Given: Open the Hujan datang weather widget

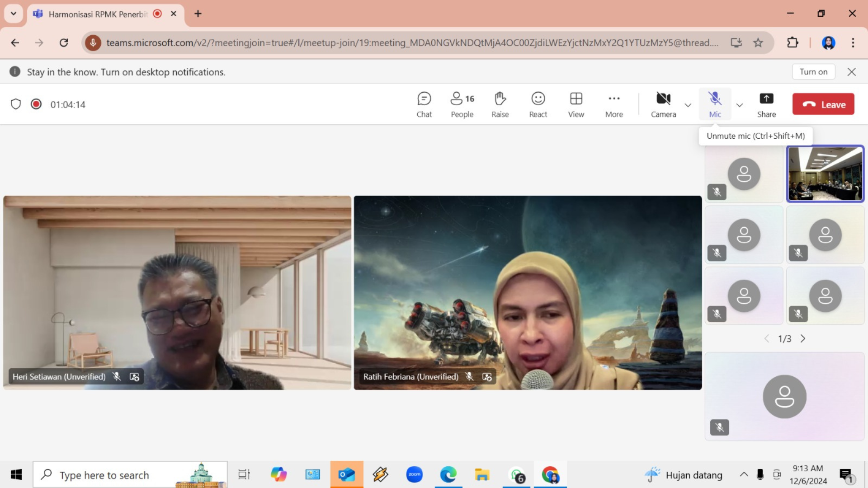Looking at the screenshot, I should [684, 475].
